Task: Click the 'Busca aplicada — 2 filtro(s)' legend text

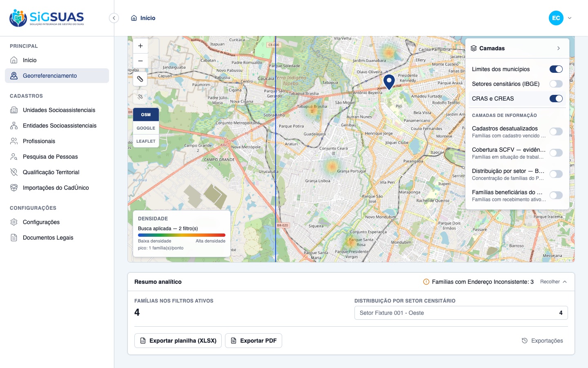Action: (x=168, y=229)
